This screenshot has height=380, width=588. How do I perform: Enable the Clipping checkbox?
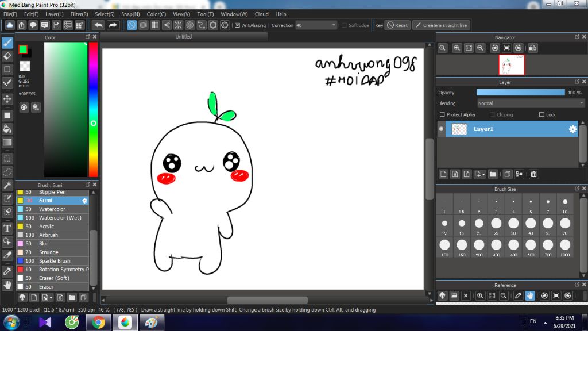pos(492,114)
